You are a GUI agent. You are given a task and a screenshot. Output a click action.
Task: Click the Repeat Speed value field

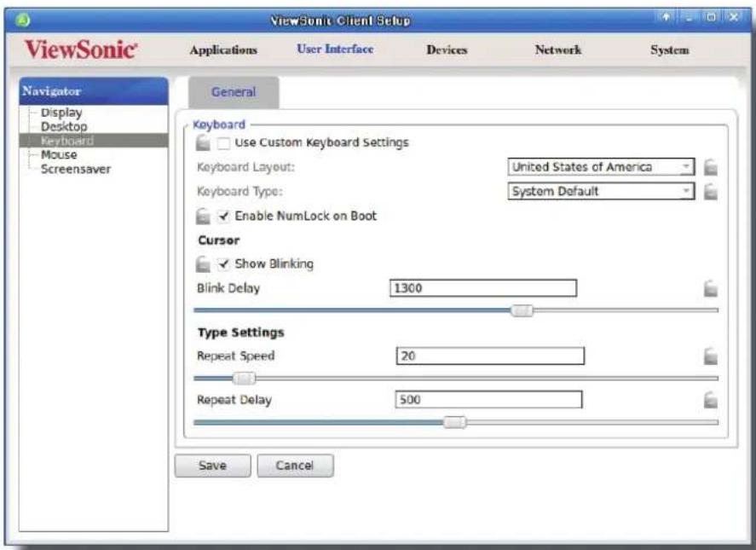(490, 356)
